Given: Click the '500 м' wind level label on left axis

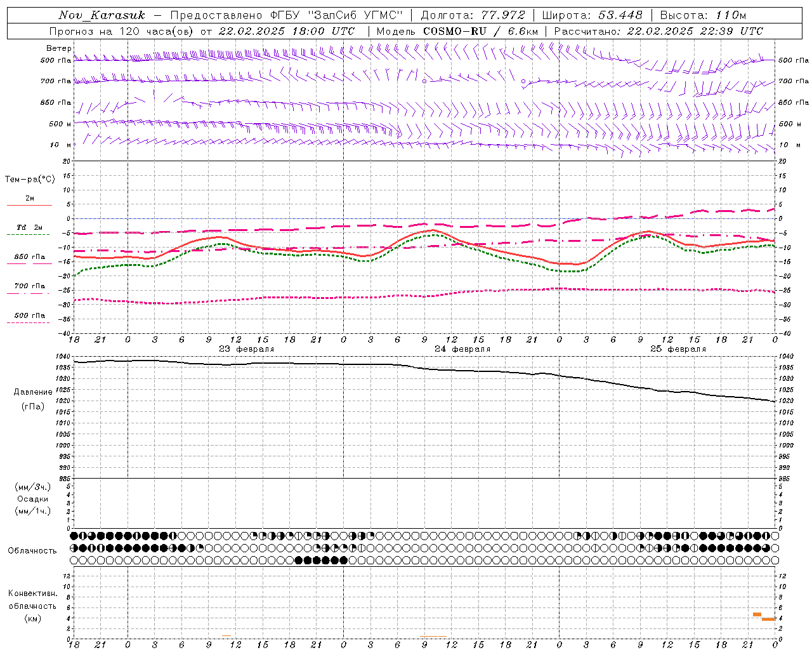Looking at the screenshot, I should 60,124.
